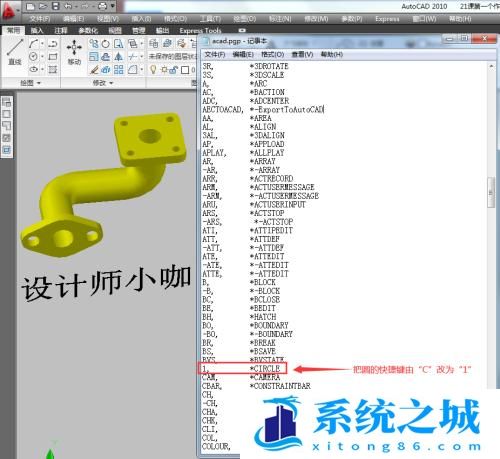Activate the Move (移动) tool
500x459 pixels.
click(74, 52)
